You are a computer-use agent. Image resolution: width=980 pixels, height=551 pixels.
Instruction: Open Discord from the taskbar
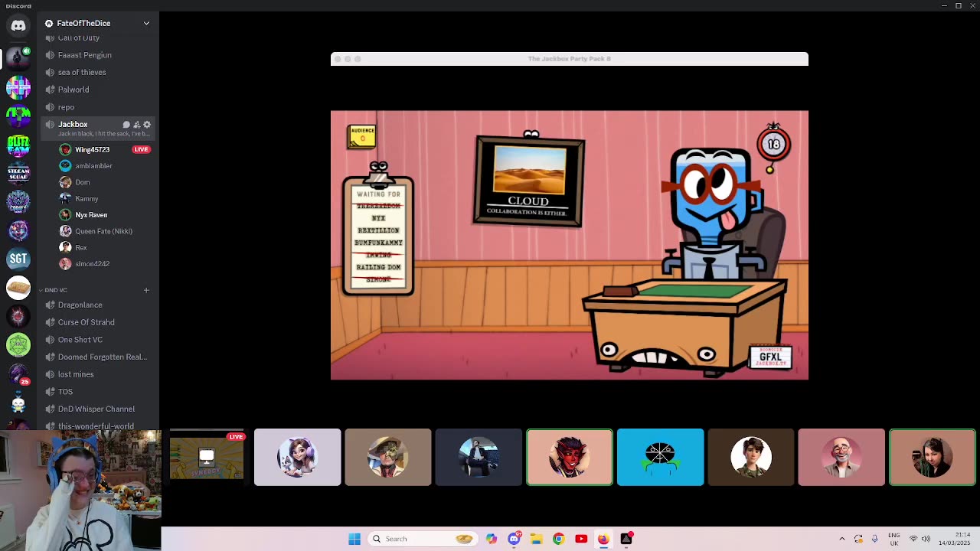point(514,539)
